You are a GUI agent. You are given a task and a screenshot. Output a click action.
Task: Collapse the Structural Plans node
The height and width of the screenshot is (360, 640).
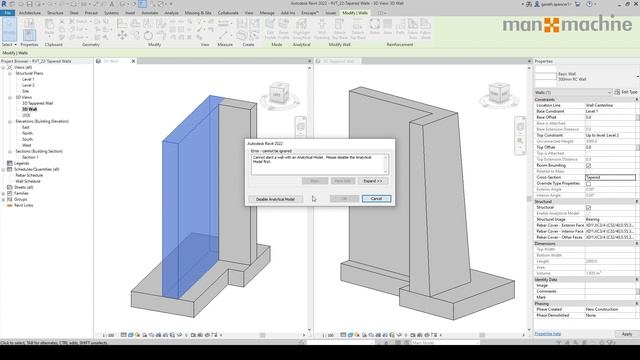[10, 73]
